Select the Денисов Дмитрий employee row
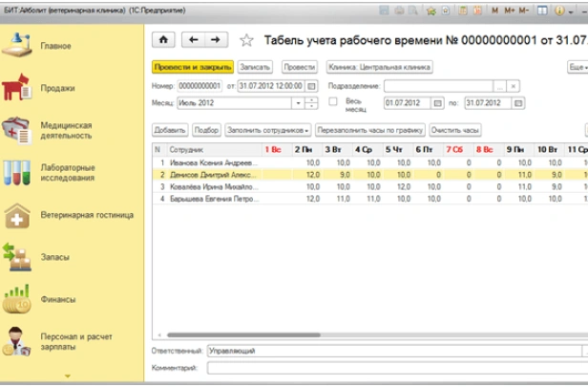This screenshot has width=588, height=387. [213, 175]
